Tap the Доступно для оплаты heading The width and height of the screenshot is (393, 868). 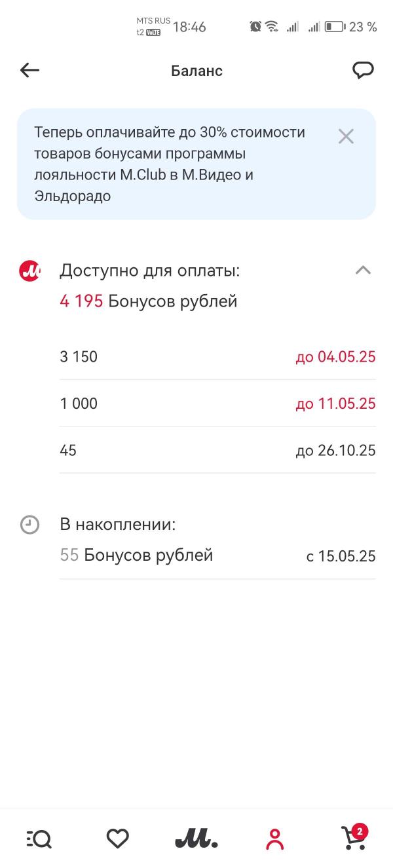click(150, 271)
